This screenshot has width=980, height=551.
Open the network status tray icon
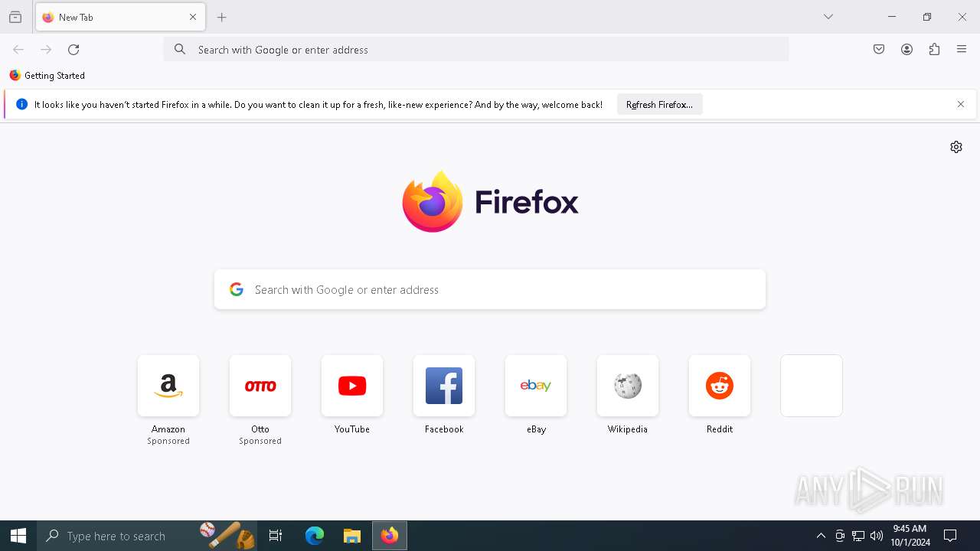(x=858, y=536)
